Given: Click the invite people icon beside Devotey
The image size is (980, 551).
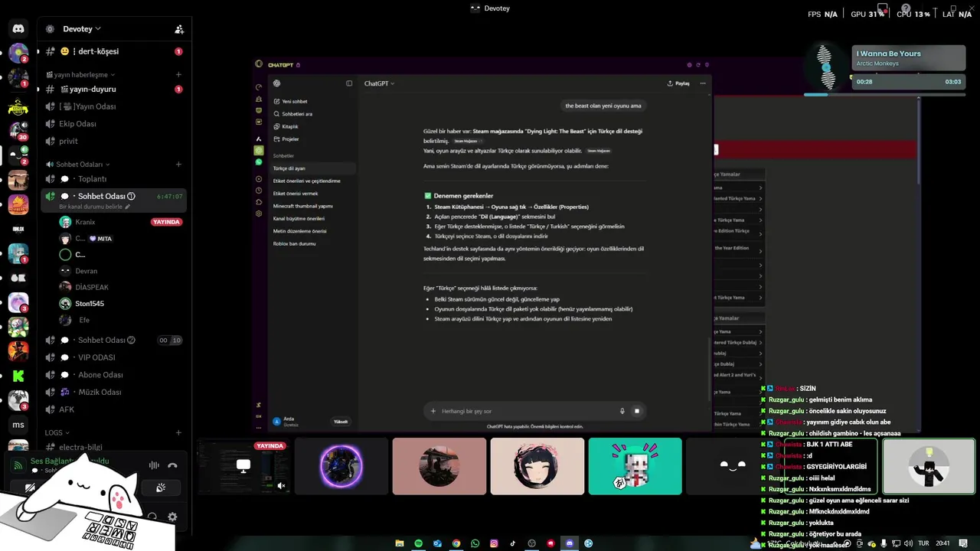Looking at the screenshot, I should [x=179, y=29].
